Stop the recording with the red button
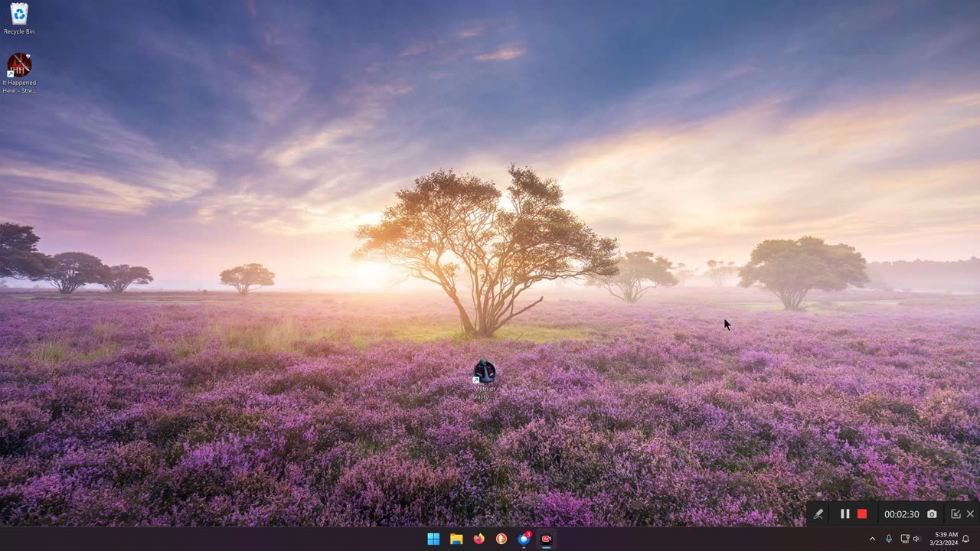980x551 pixels. tap(862, 514)
